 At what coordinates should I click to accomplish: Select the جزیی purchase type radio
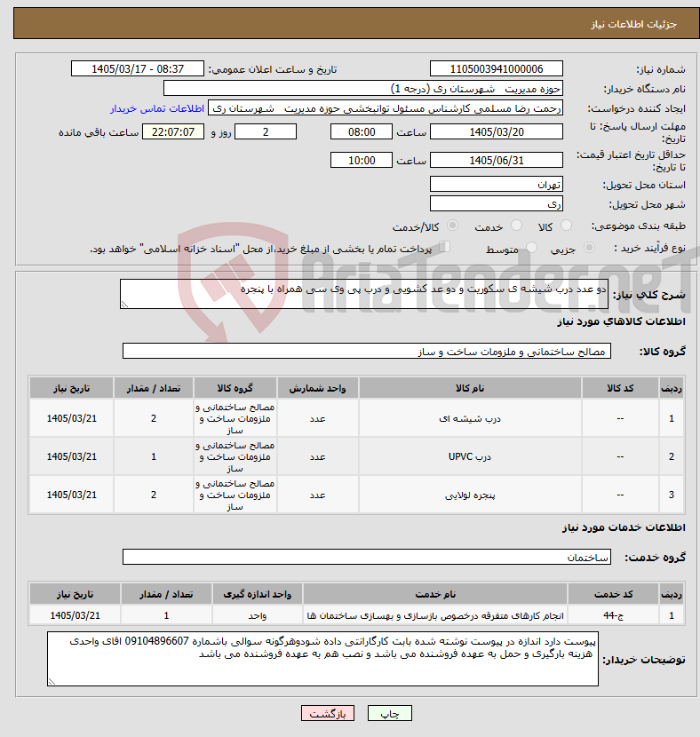[x=589, y=248]
